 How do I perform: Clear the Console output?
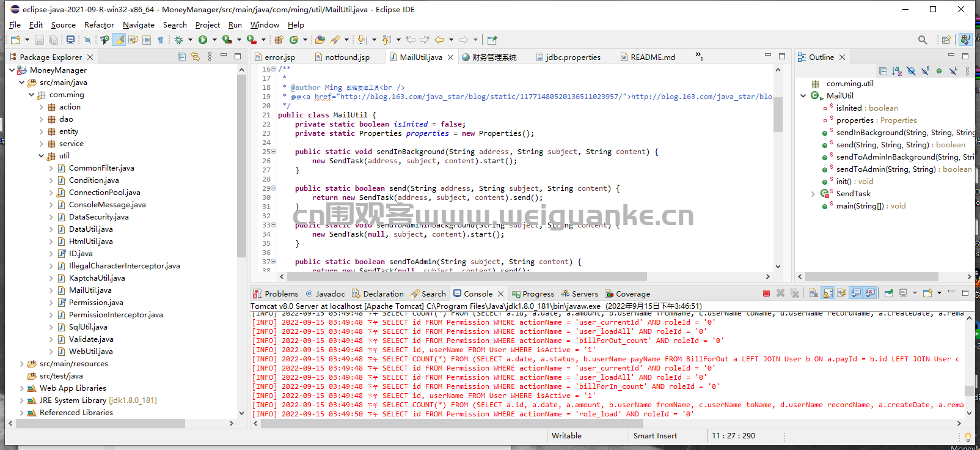pyautogui.click(x=813, y=293)
